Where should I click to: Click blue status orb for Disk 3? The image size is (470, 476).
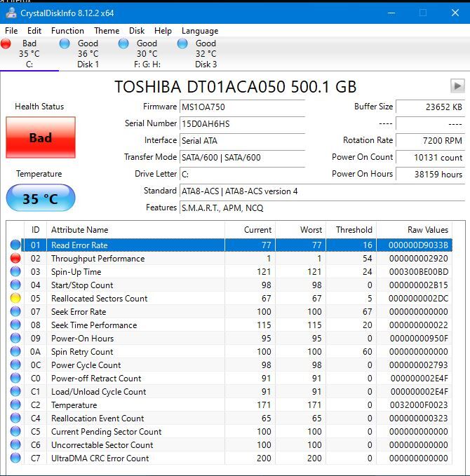pos(182,43)
